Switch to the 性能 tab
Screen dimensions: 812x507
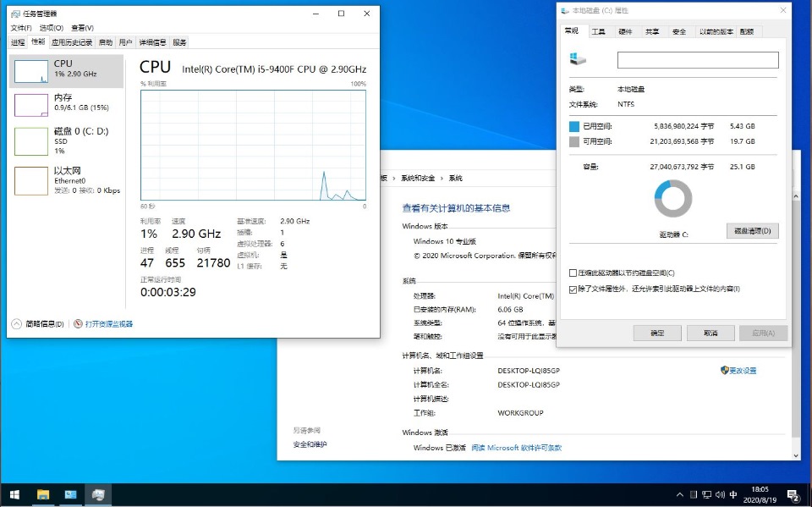point(38,42)
